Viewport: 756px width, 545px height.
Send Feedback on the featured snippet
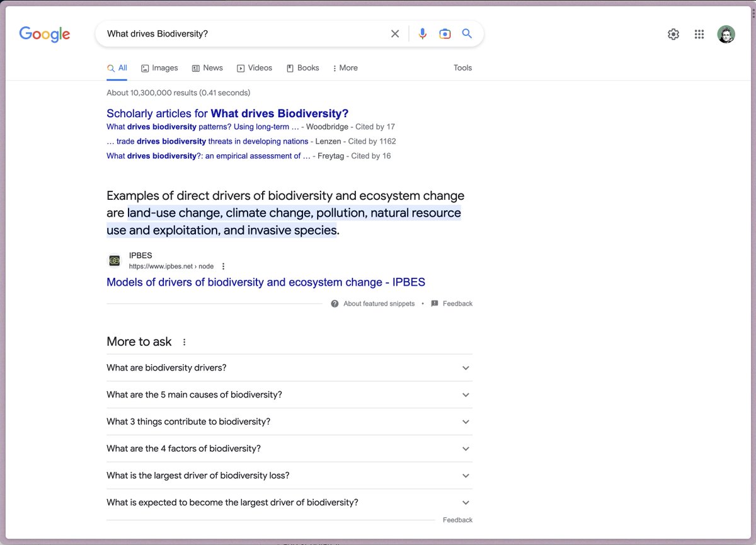[452, 304]
